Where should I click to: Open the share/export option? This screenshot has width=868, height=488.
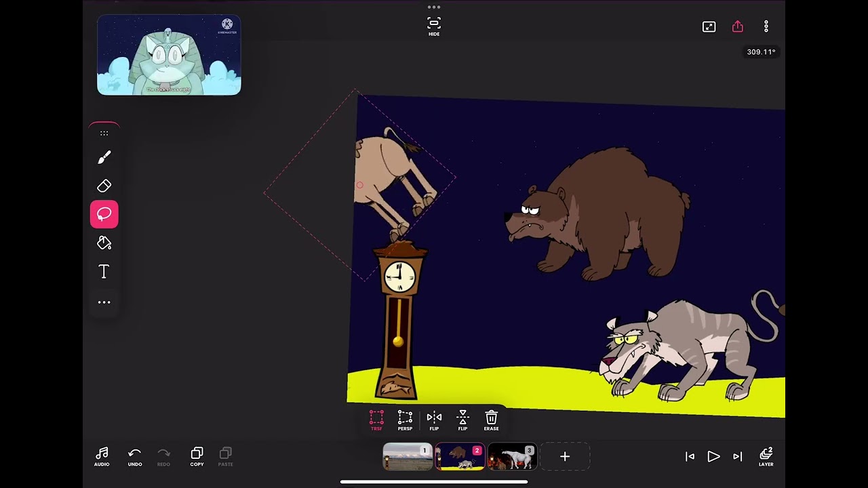(x=738, y=26)
